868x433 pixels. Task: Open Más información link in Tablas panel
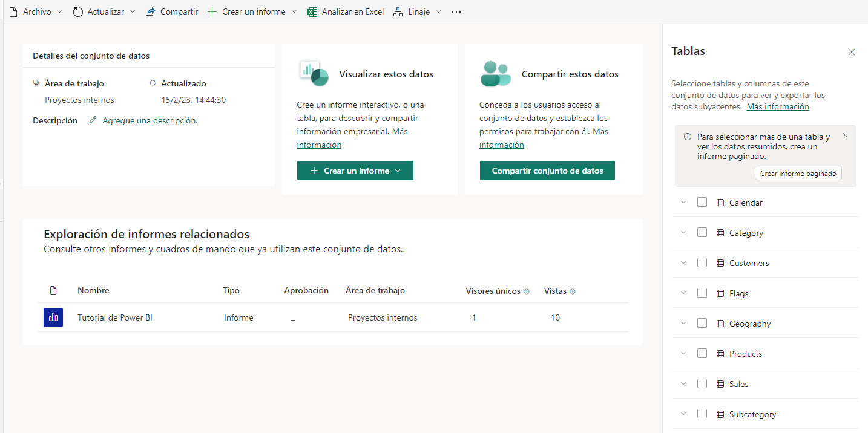click(x=778, y=106)
